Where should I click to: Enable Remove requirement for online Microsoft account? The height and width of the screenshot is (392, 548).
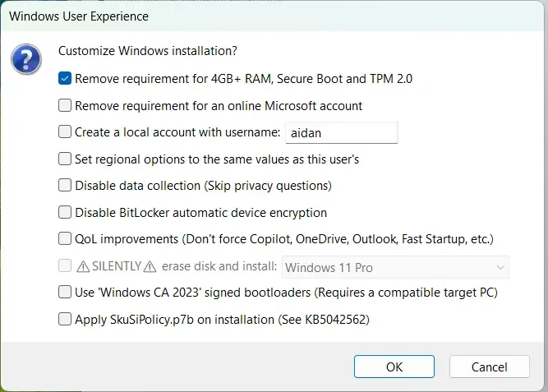pyautogui.click(x=65, y=105)
